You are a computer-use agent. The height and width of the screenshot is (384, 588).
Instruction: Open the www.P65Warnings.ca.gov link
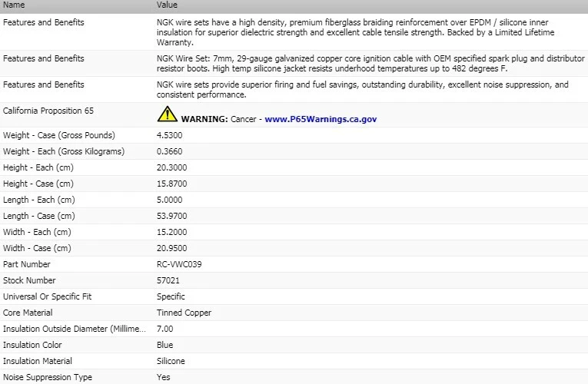click(x=321, y=119)
